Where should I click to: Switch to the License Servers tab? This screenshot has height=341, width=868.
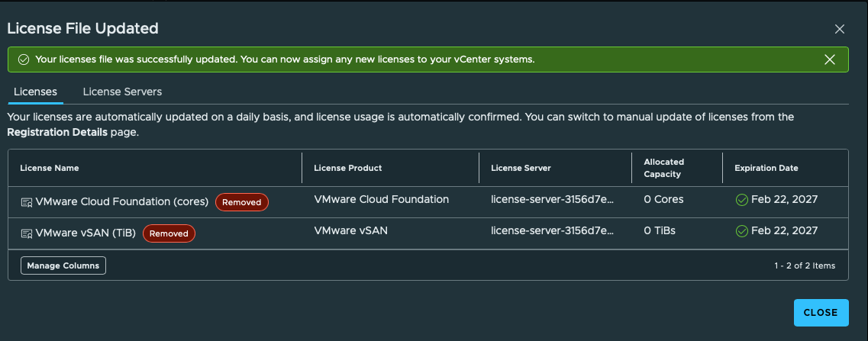tap(122, 92)
